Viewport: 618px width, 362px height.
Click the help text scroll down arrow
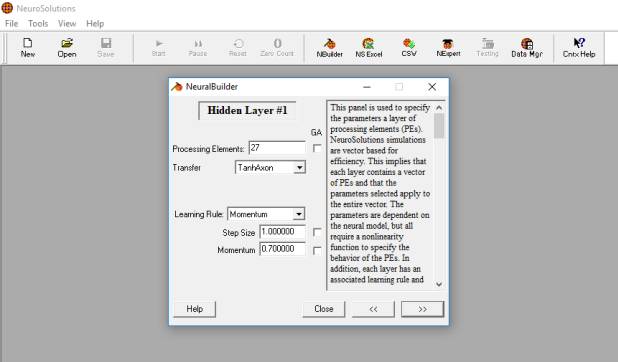coord(439,284)
